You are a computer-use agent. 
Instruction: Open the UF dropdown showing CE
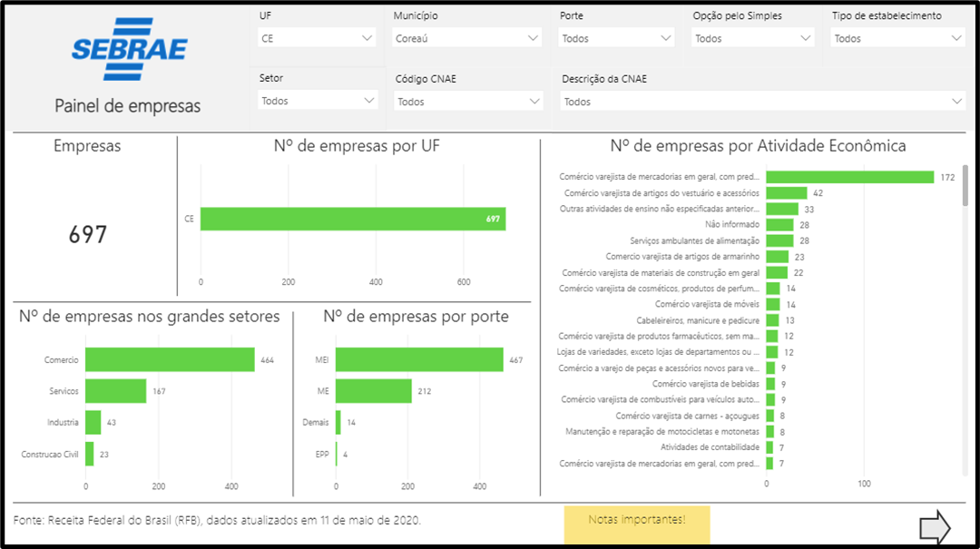point(317,38)
